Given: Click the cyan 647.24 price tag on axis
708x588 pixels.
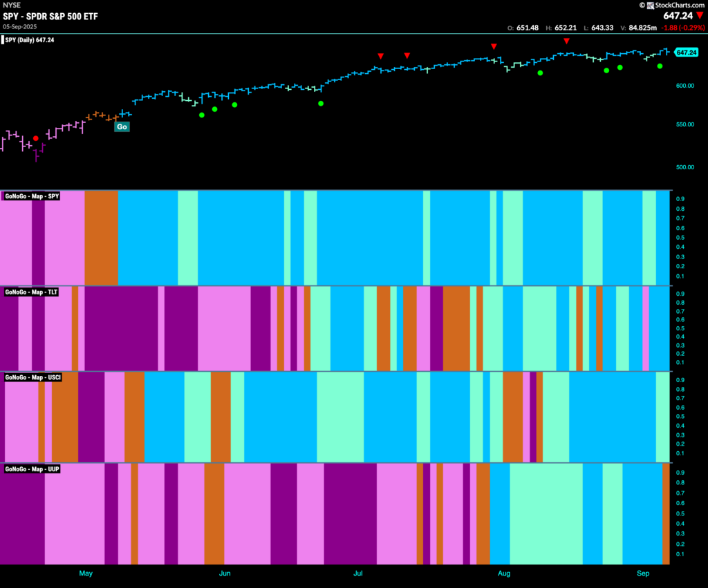Looking at the screenshot, I should pos(687,53).
